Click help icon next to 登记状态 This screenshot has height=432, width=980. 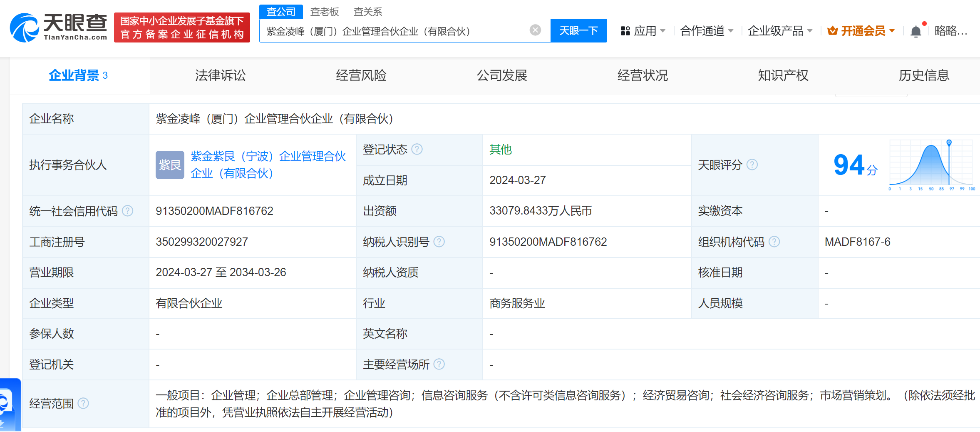pyautogui.click(x=417, y=149)
